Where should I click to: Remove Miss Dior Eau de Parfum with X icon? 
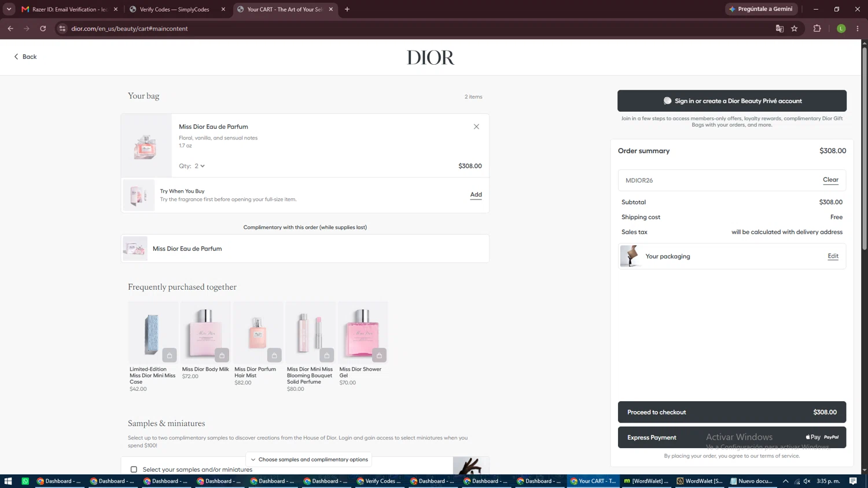(476, 127)
